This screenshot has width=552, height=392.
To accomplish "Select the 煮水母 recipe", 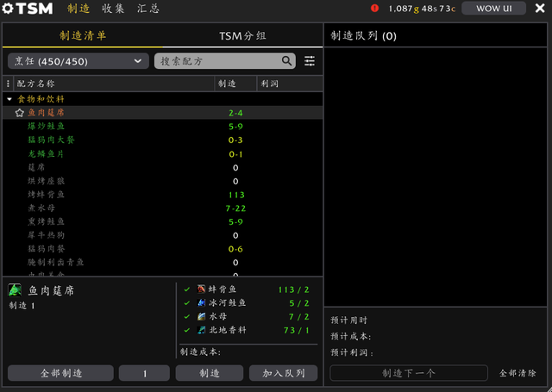I will [x=163, y=208].
